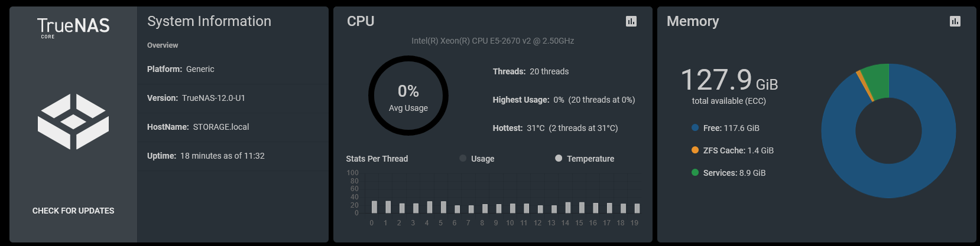This screenshot has height=246, width=980.
Task: Click the TrueNAS cube logo
Action: click(73, 122)
